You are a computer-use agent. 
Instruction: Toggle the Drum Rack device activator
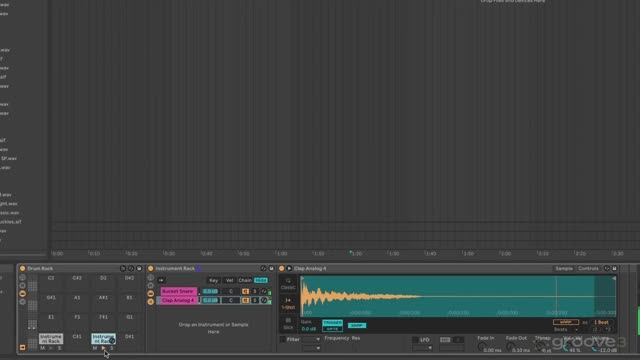tap(22, 269)
